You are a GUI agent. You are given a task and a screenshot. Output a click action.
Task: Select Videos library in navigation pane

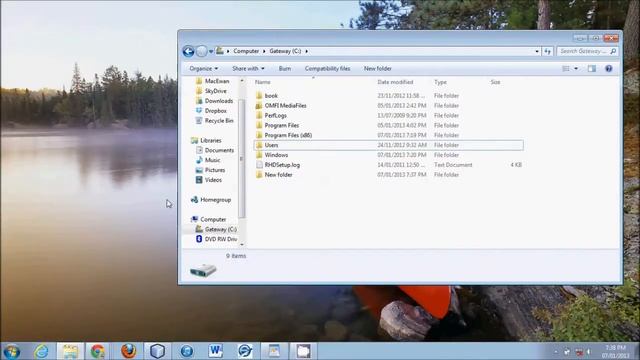(x=213, y=180)
